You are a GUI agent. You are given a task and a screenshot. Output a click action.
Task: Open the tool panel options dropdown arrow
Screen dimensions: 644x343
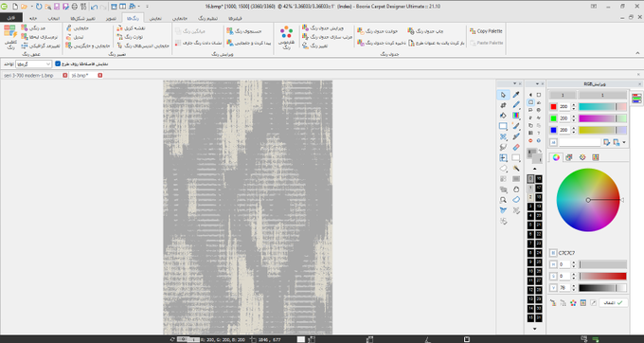pyautogui.click(x=514, y=83)
